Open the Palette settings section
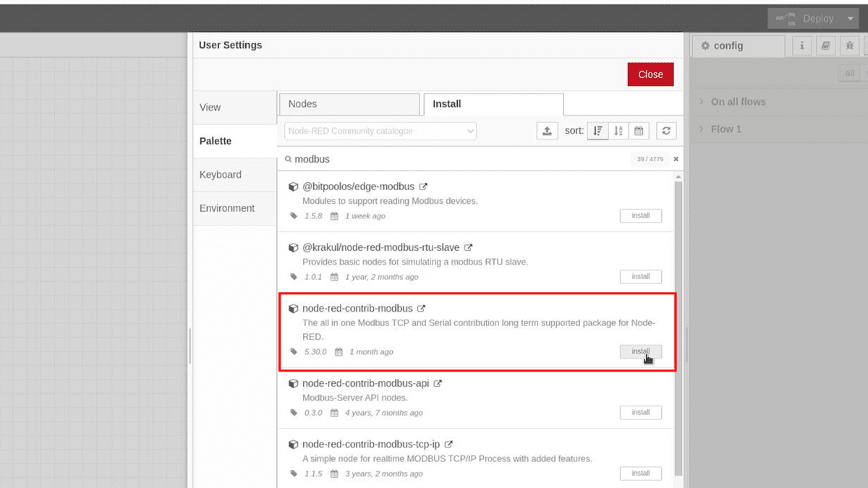The height and width of the screenshot is (488, 868). pos(235,141)
